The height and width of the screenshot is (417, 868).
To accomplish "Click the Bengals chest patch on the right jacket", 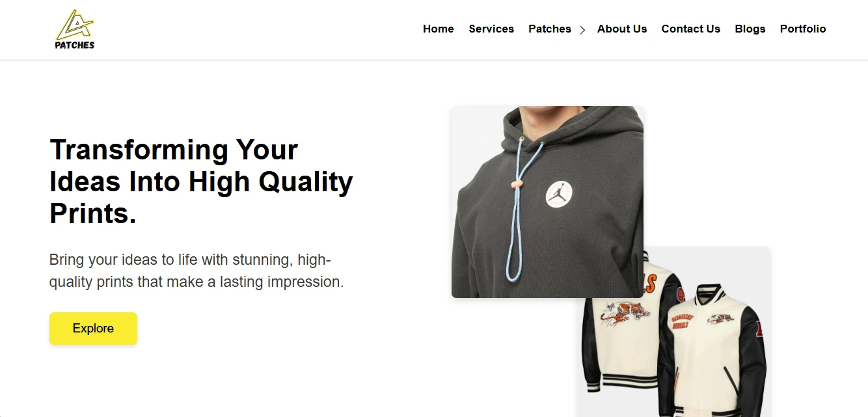I will (x=682, y=321).
